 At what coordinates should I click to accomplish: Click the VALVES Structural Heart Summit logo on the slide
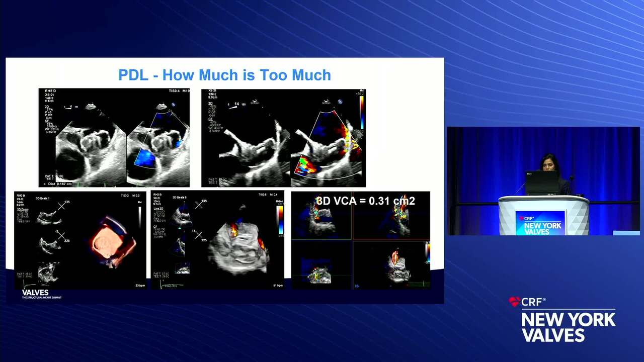[x=41, y=294]
